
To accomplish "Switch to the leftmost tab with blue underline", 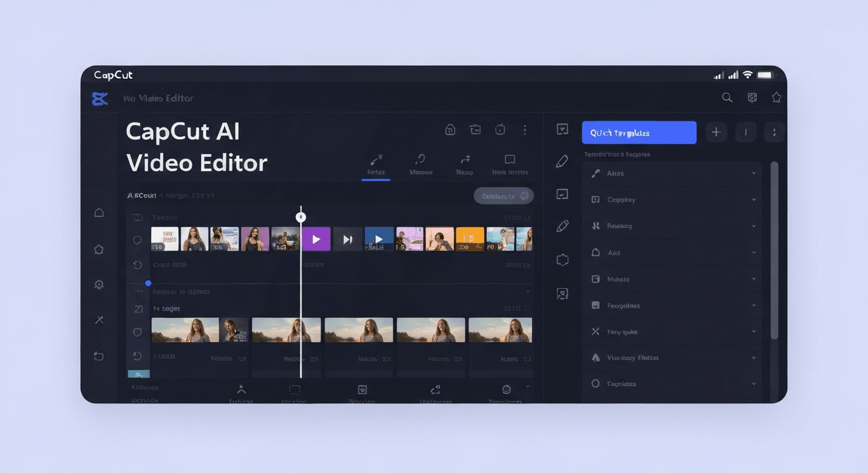I will (x=376, y=164).
